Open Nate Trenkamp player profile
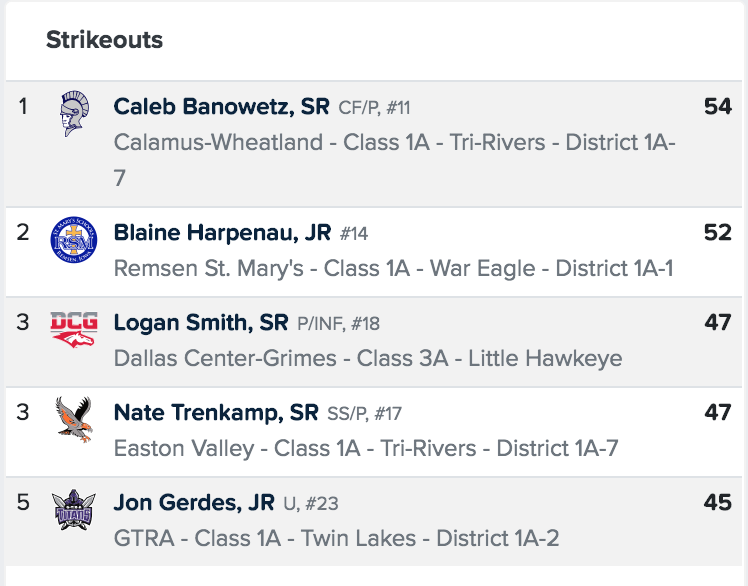The height and width of the screenshot is (586, 748). point(216,412)
